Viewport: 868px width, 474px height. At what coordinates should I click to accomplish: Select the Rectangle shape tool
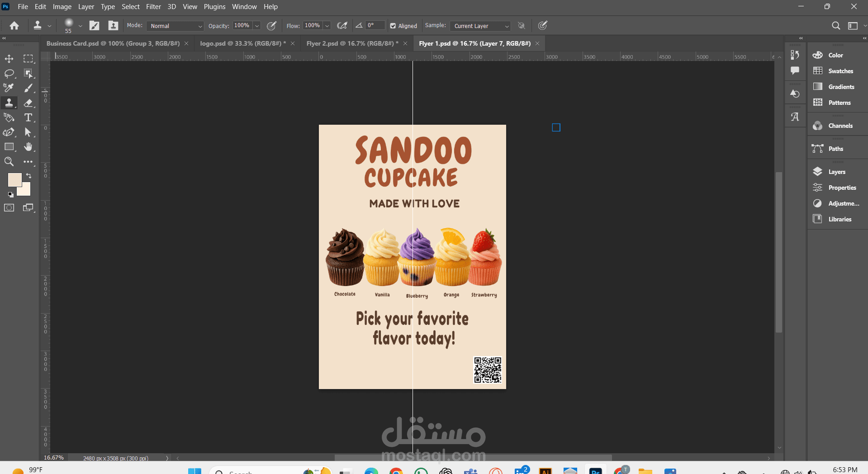click(x=9, y=147)
